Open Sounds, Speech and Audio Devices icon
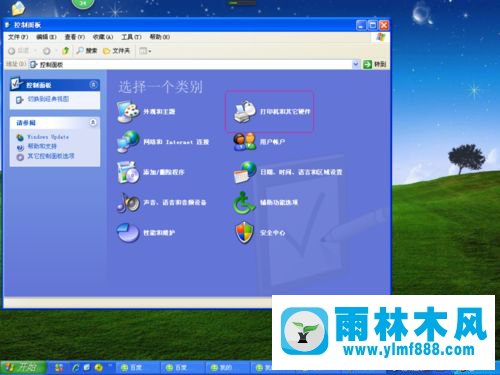500x375 pixels. pyautogui.click(x=128, y=202)
